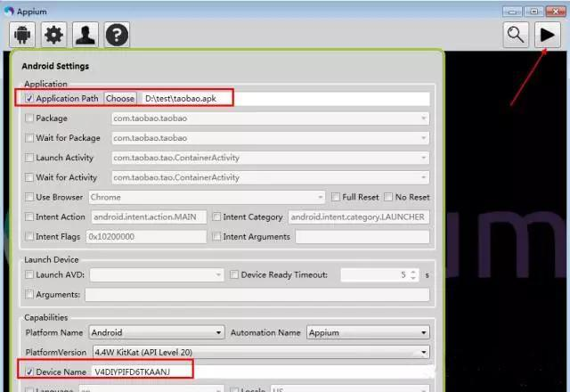Enable the Wait for Activity checkbox
The width and height of the screenshot is (570, 392).
(29, 177)
